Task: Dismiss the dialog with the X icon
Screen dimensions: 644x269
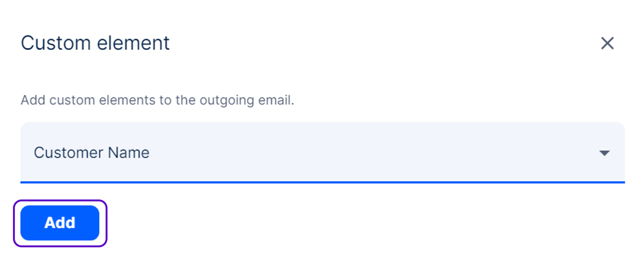Action: click(x=607, y=43)
